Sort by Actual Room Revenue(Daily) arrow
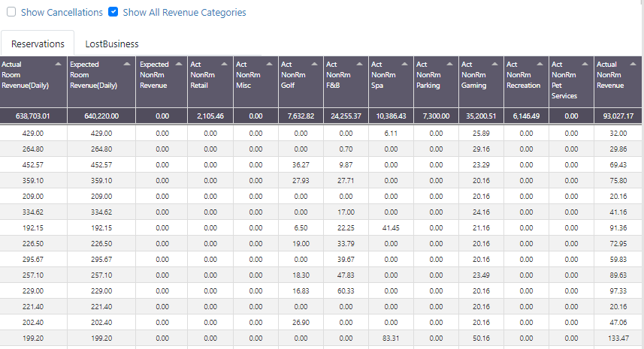Image resolution: width=644 pixels, height=349 pixels. [x=59, y=64]
